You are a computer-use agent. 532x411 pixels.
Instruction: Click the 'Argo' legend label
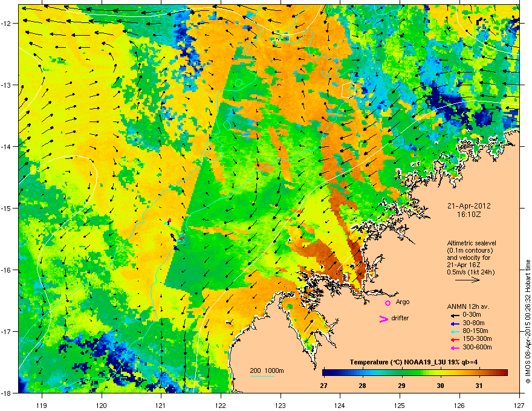click(x=403, y=302)
